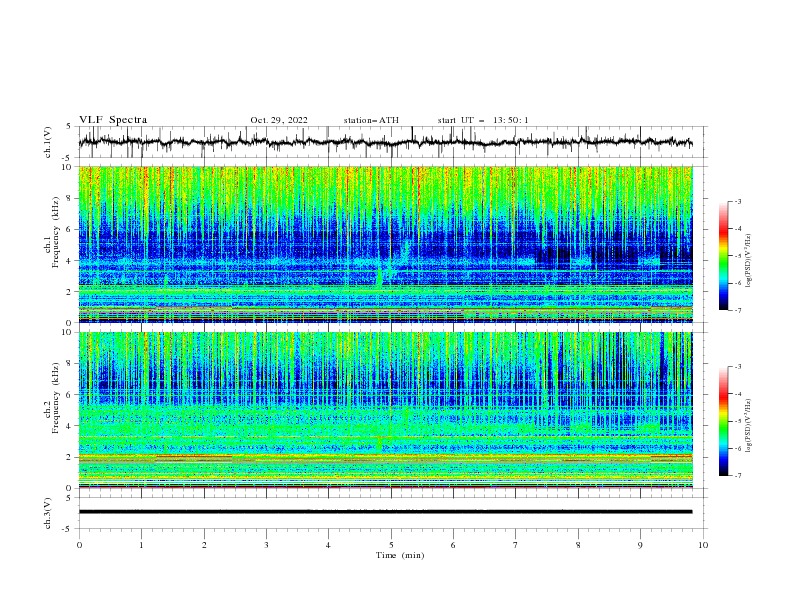The height and width of the screenshot is (612, 792).
Task: Click the ch.1 frequency tick label "4"
Action: [71, 261]
